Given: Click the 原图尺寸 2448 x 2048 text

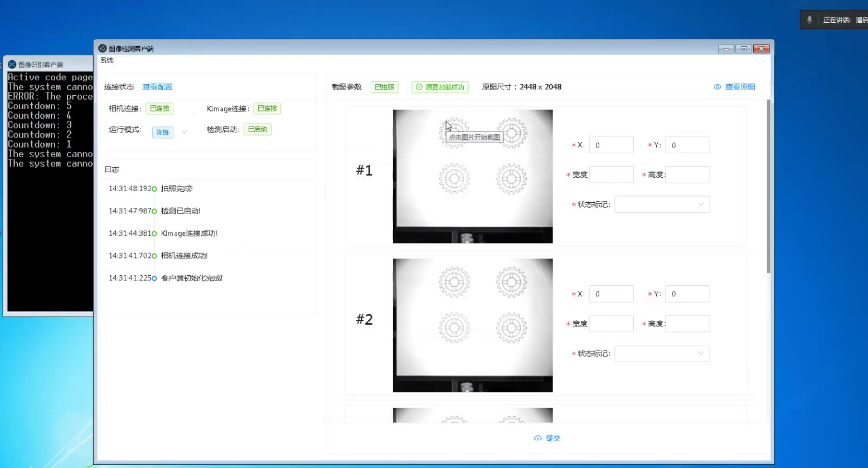Looking at the screenshot, I should (x=522, y=87).
